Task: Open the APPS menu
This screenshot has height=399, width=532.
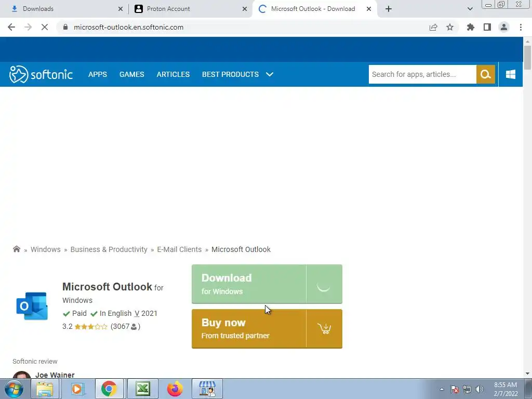Action: [98, 74]
